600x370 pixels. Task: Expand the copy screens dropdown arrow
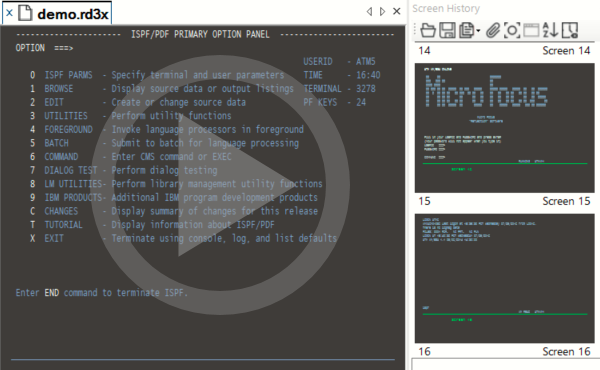point(478,31)
